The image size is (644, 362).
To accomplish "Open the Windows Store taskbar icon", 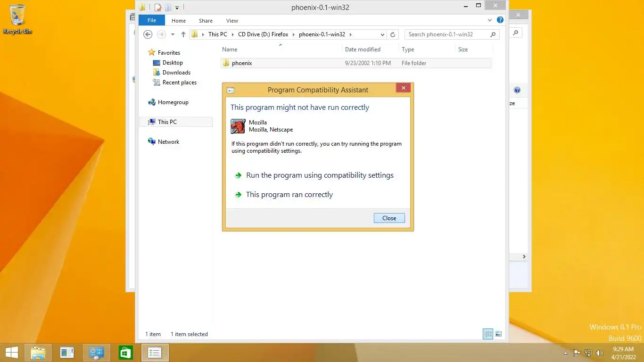I will 126,353.
